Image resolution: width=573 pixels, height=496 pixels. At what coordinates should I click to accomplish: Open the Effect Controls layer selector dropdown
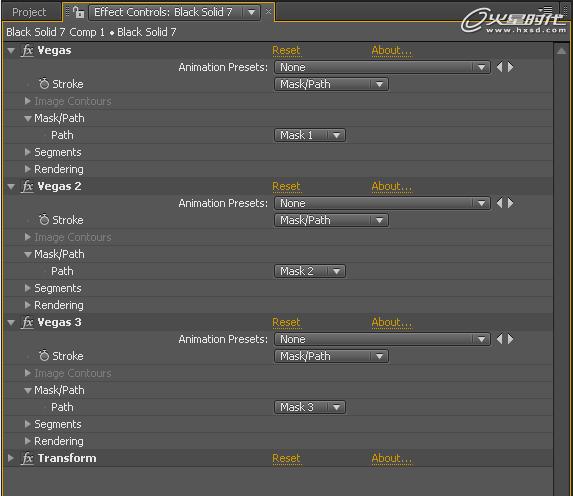click(x=251, y=12)
